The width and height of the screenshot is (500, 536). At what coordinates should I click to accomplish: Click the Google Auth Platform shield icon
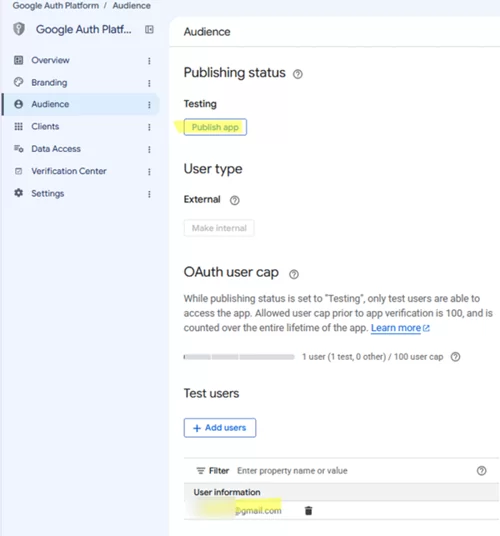point(19,29)
